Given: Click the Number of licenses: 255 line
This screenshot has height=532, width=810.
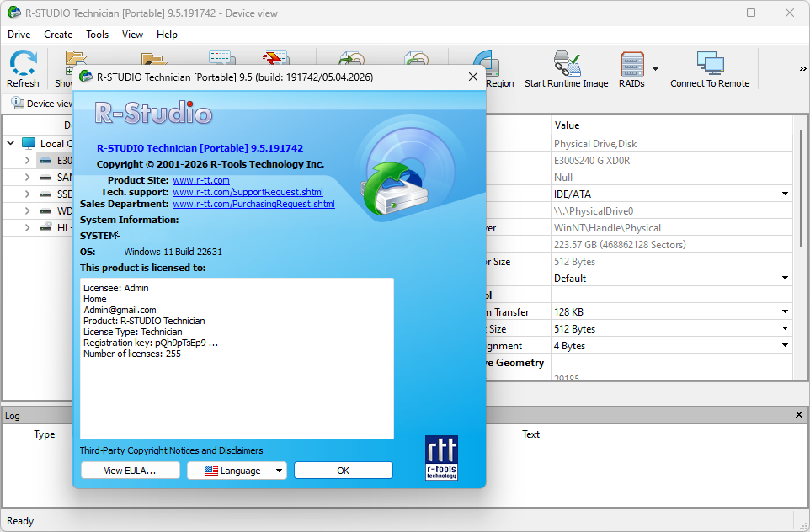Looking at the screenshot, I should coord(131,354).
